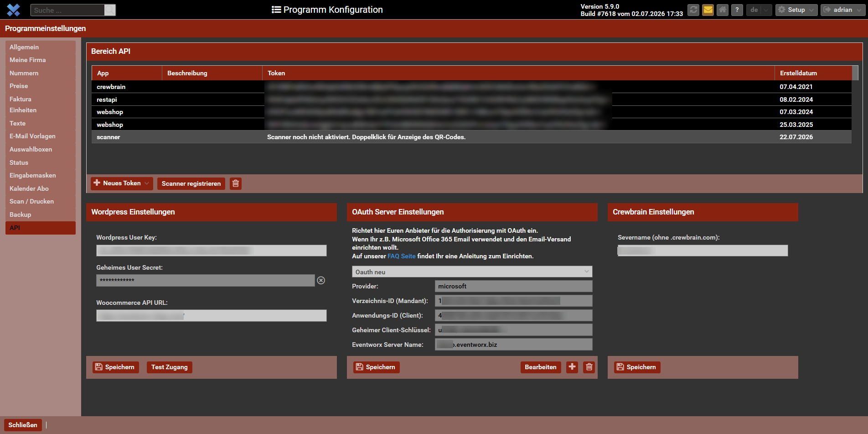
Task: Select the restapi token row
Action: click(471, 99)
